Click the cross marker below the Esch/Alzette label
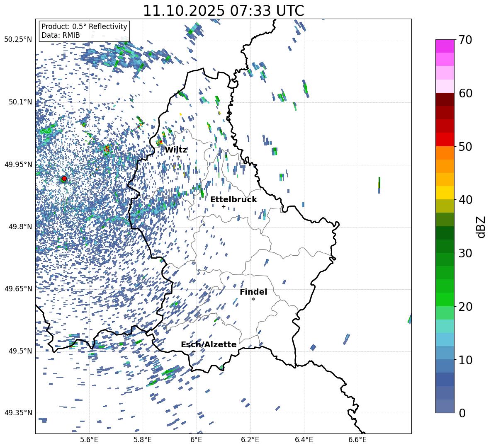 tap(194, 351)
